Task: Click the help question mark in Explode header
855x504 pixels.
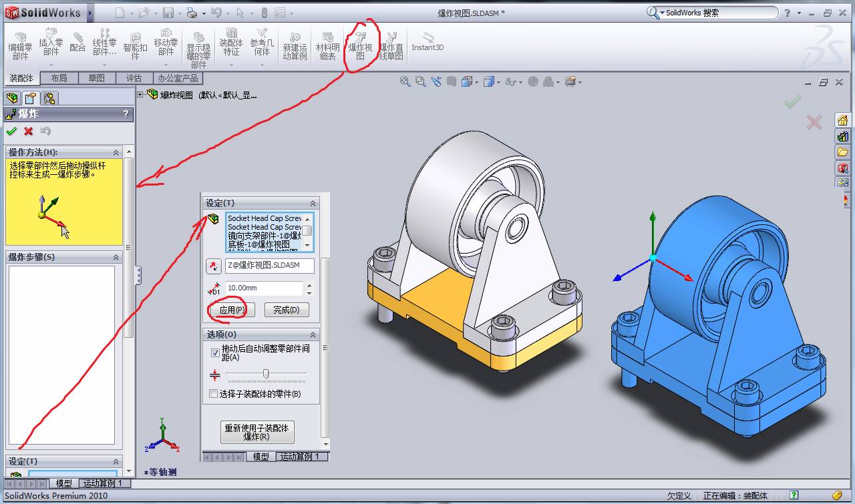Action: pos(126,114)
